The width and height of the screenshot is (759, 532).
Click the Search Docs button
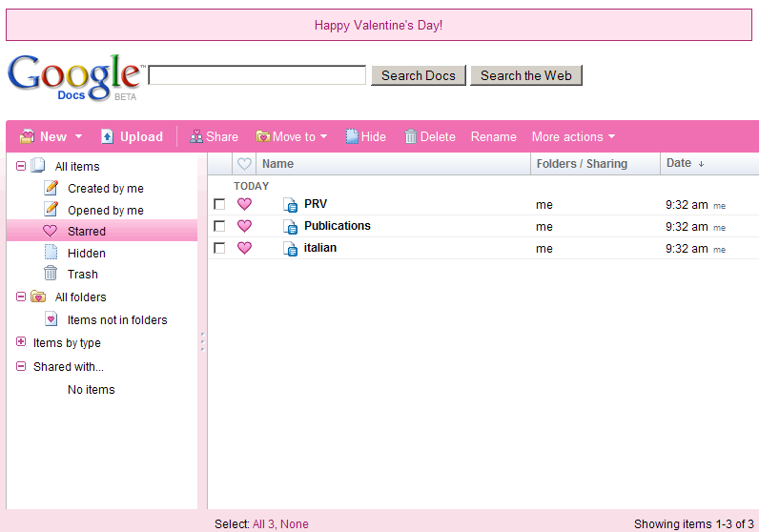(419, 75)
